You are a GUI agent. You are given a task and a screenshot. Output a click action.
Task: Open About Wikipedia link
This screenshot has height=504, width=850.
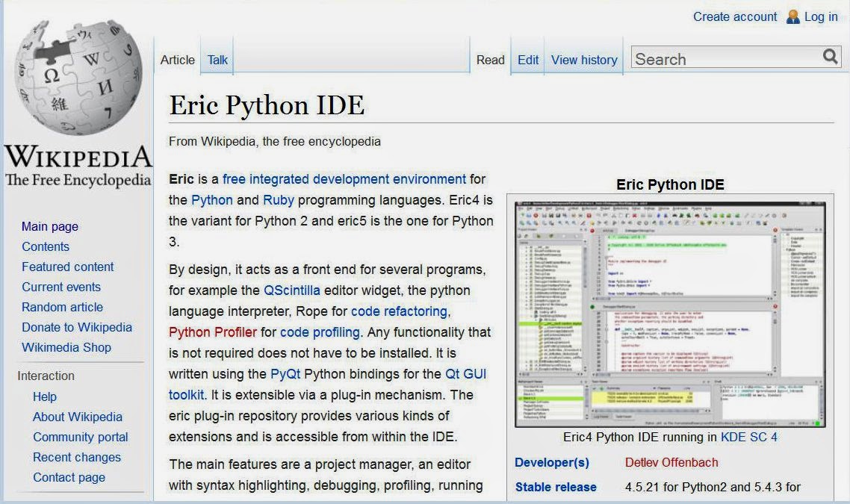(x=78, y=417)
